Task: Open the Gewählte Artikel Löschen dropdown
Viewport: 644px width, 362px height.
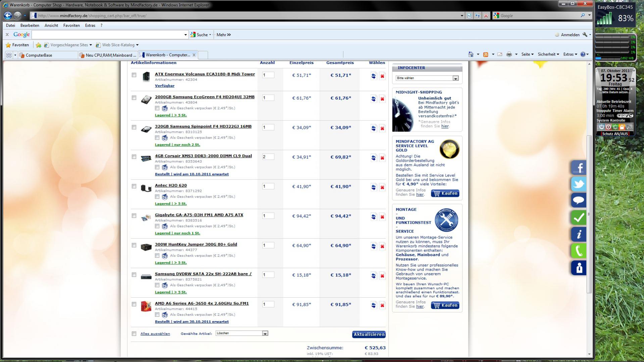Action: [242, 333]
